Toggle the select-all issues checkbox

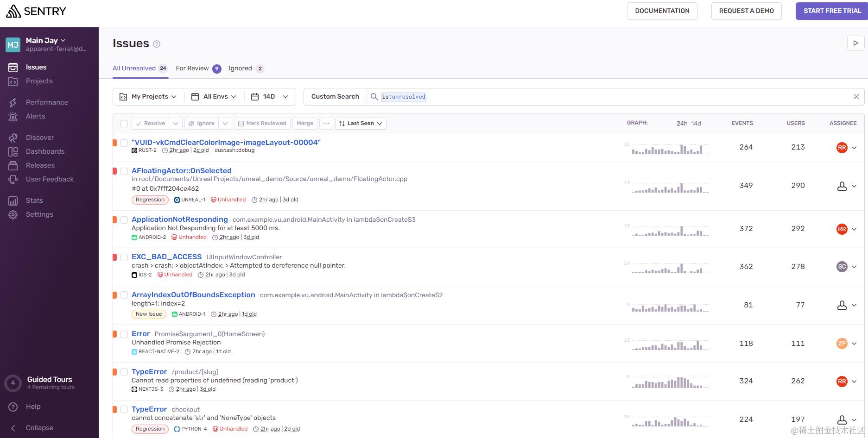(x=124, y=124)
